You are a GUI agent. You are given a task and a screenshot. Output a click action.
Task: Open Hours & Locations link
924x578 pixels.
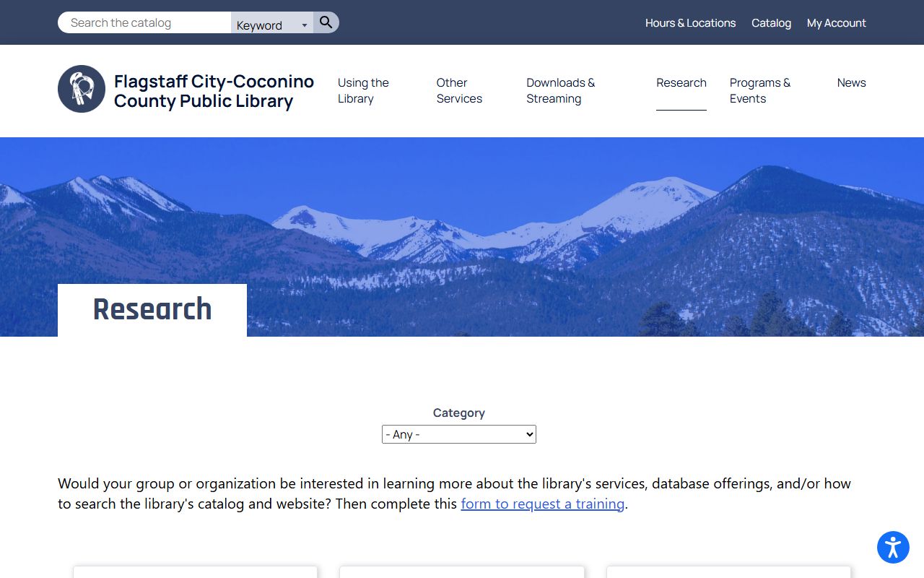pyautogui.click(x=690, y=23)
